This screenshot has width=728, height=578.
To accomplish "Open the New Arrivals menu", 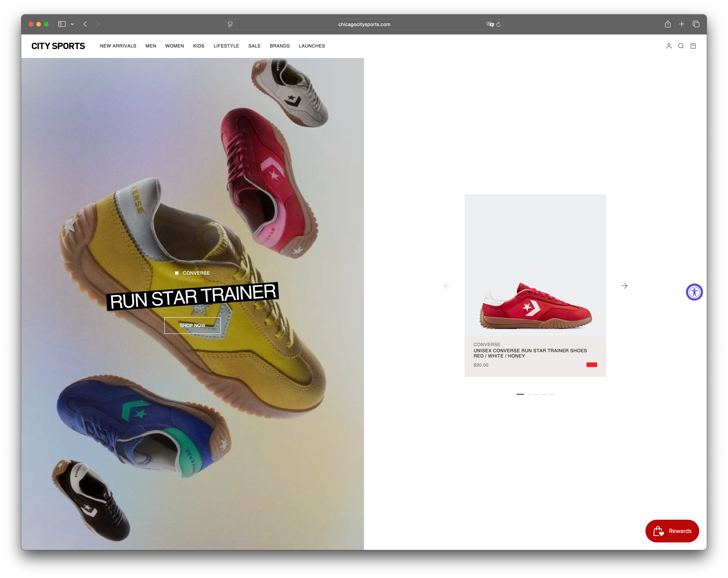I will click(x=118, y=46).
